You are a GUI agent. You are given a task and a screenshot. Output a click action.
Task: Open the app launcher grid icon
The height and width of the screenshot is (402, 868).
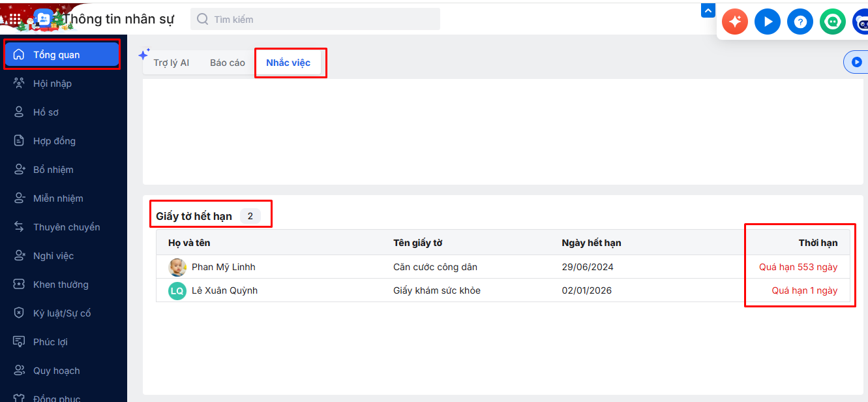pos(14,19)
